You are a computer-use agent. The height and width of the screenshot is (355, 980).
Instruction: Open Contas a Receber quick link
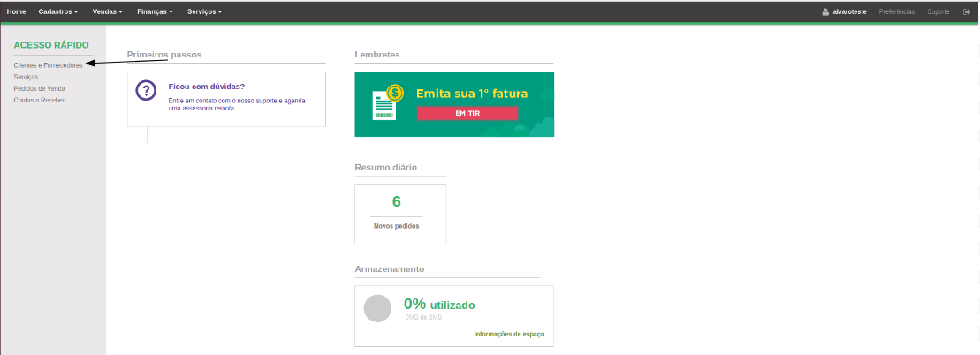(x=39, y=100)
